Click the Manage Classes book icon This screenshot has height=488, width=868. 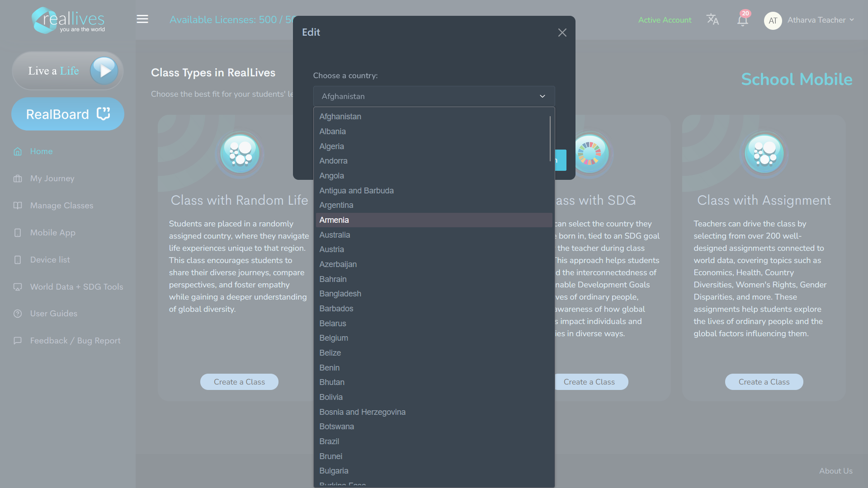coord(18,206)
